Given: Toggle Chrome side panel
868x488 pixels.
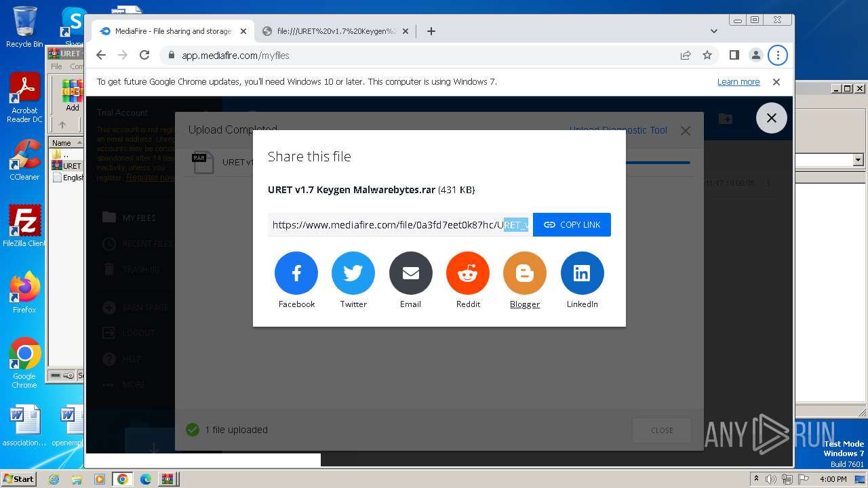Looking at the screenshot, I should [x=734, y=56].
